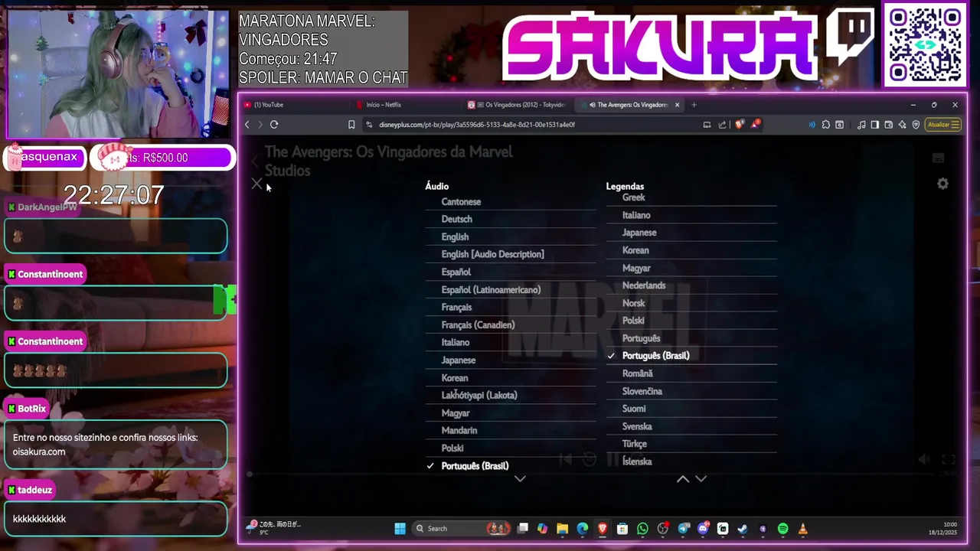
Task: Open Discord from the taskbar
Action: coord(703,529)
